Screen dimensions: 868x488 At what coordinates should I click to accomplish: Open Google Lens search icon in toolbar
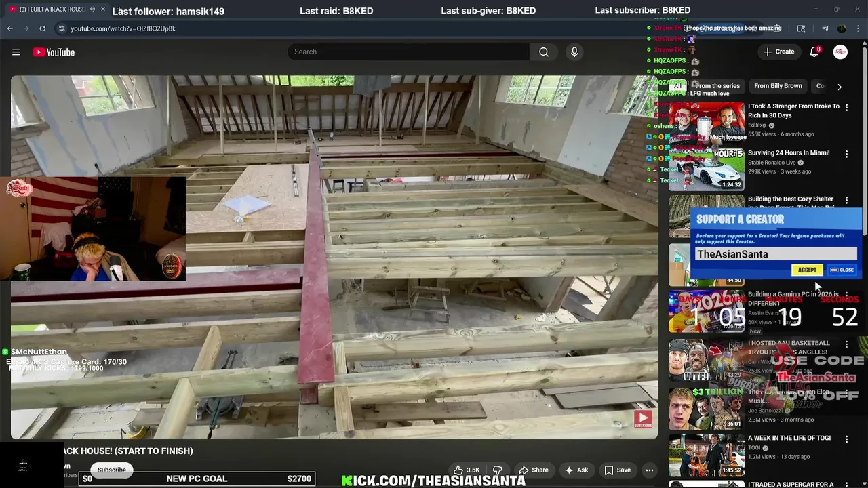pyautogui.click(x=801, y=28)
